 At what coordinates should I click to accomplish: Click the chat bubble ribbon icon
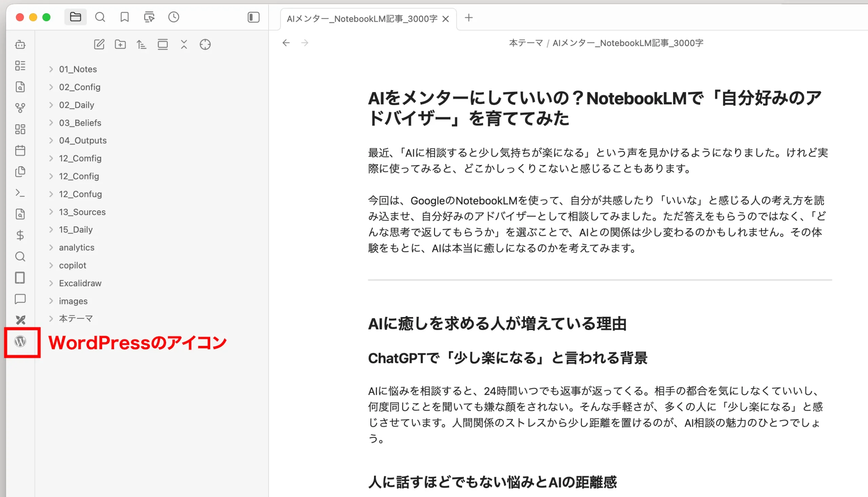[20, 299]
